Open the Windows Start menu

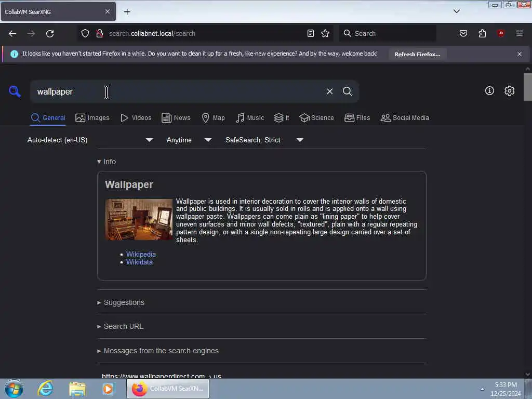coord(14,389)
